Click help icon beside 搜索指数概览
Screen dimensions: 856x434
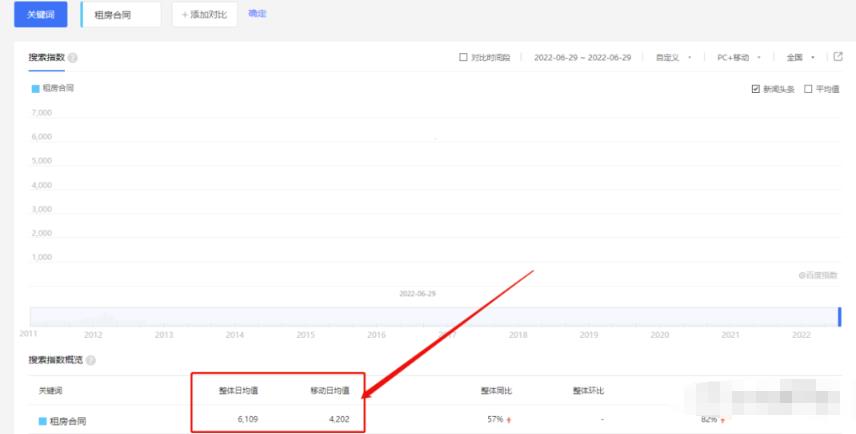pos(91,360)
